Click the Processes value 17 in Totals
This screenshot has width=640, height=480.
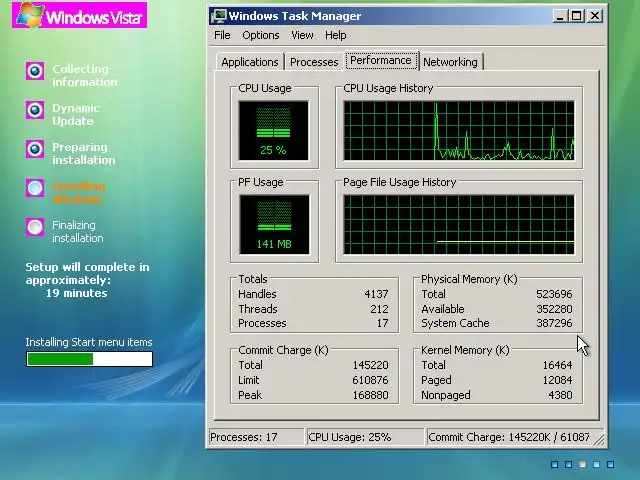coord(382,323)
